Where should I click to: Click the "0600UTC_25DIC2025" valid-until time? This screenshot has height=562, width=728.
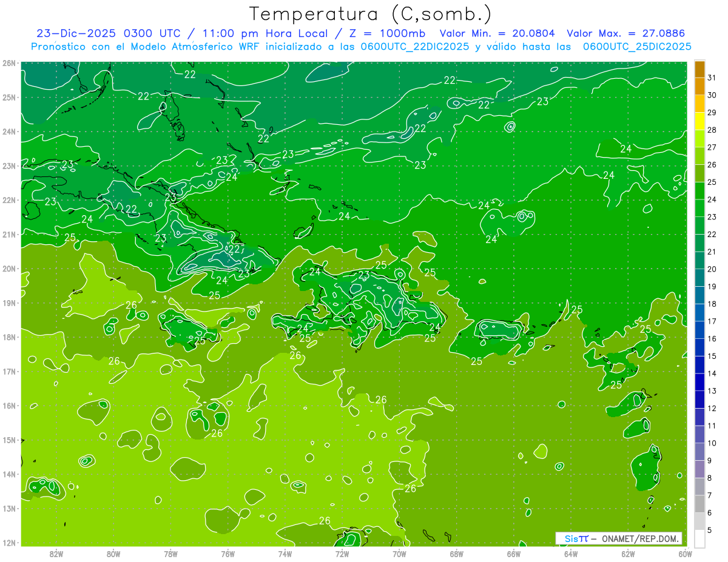click(637, 47)
